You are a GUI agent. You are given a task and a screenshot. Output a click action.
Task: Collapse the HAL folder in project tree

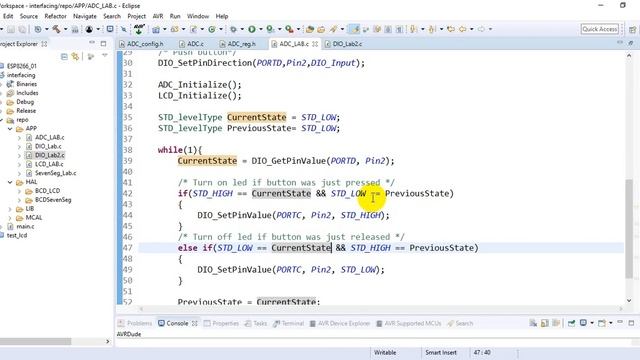[x=10, y=182]
